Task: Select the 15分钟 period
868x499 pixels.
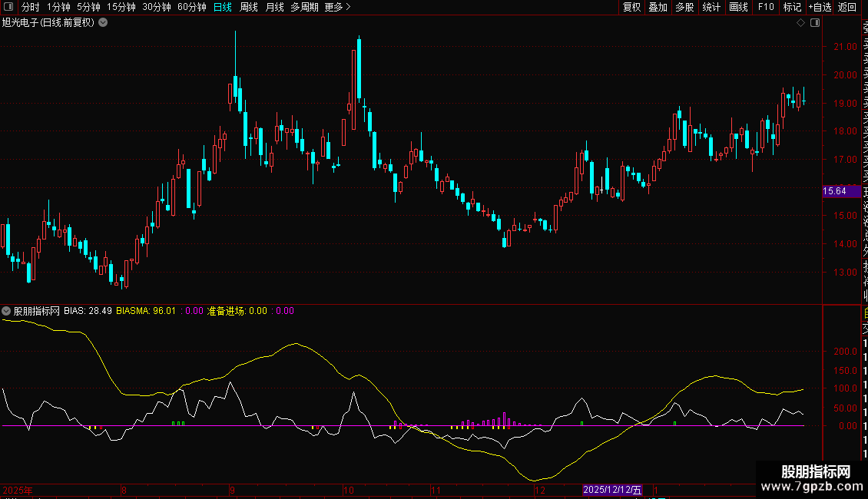Action: 121,7
